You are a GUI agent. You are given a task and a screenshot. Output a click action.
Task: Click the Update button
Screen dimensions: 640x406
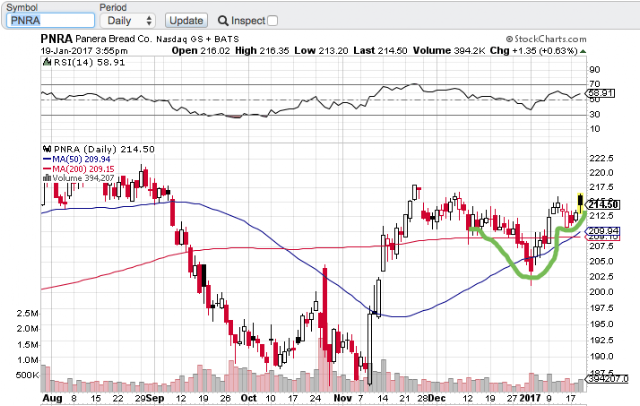point(186,20)
